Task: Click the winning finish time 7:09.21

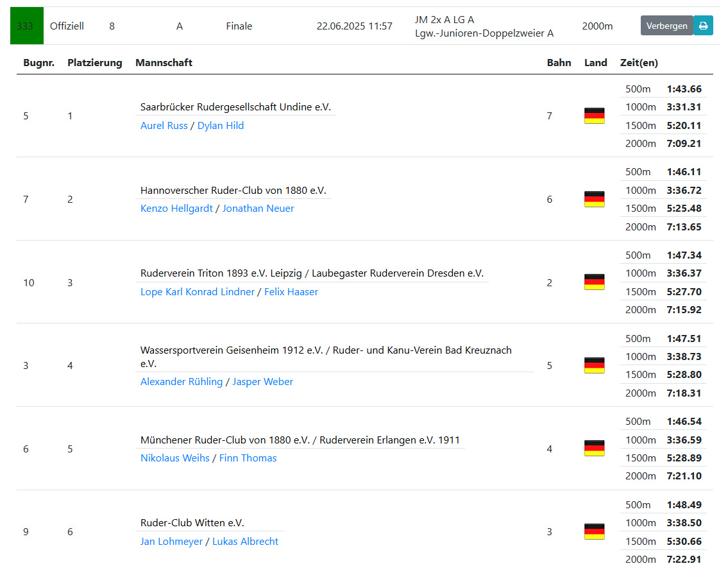Action: [x=684, y=144]
